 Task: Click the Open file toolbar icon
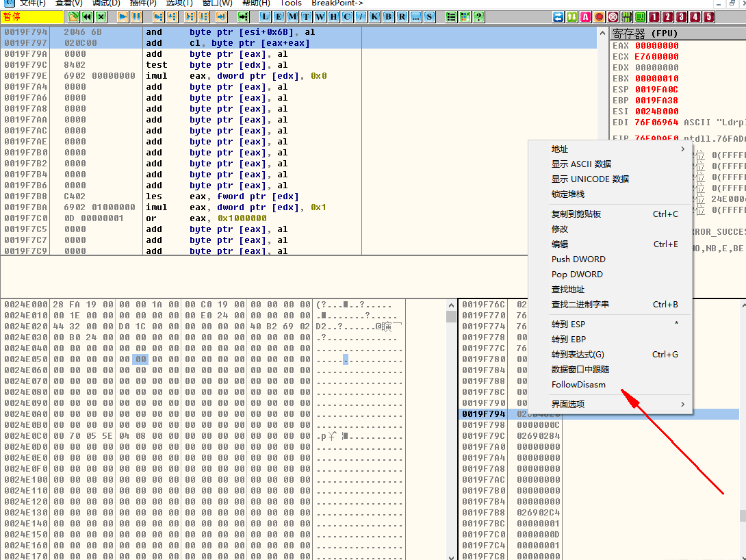pos(73,17)
